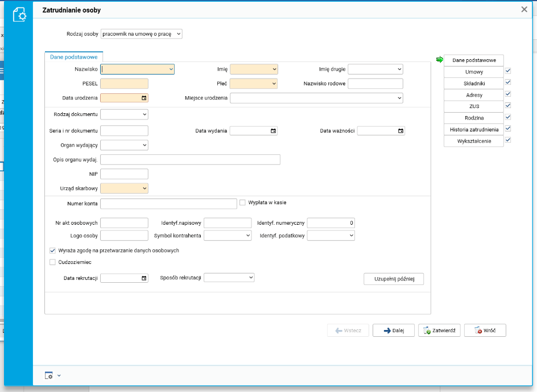Go to the Wykształcenie section
The image size is (537, 392).
click(474, 141)
